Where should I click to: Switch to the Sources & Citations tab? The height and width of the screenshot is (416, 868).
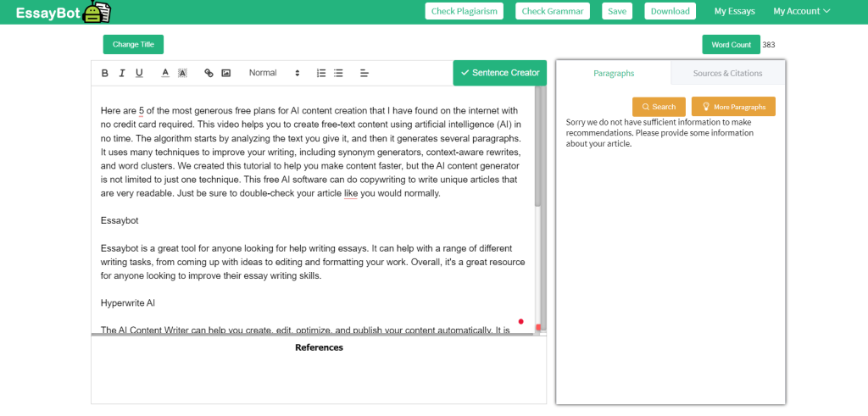tap(727, 73)
